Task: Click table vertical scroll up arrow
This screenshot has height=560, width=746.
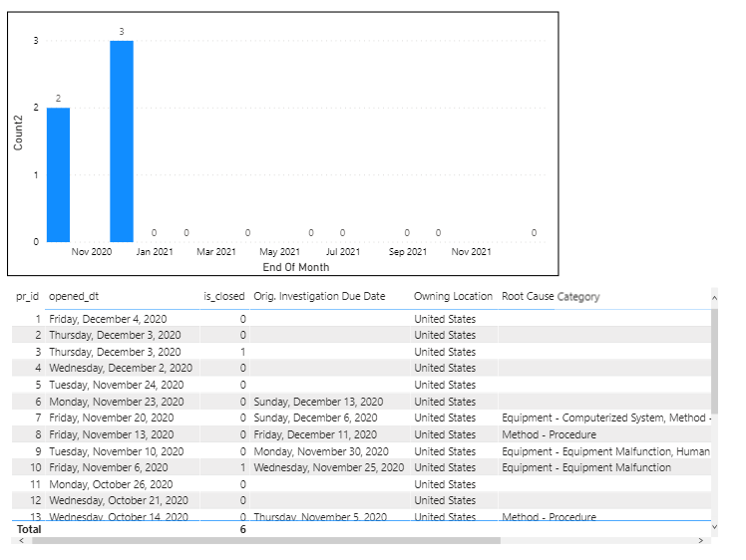Action: [715, 298]
